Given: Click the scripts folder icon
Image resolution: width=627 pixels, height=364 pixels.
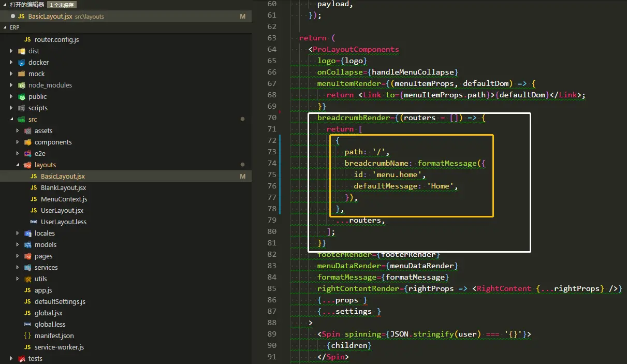Looking at the screenshot, I should coord(21,108).
